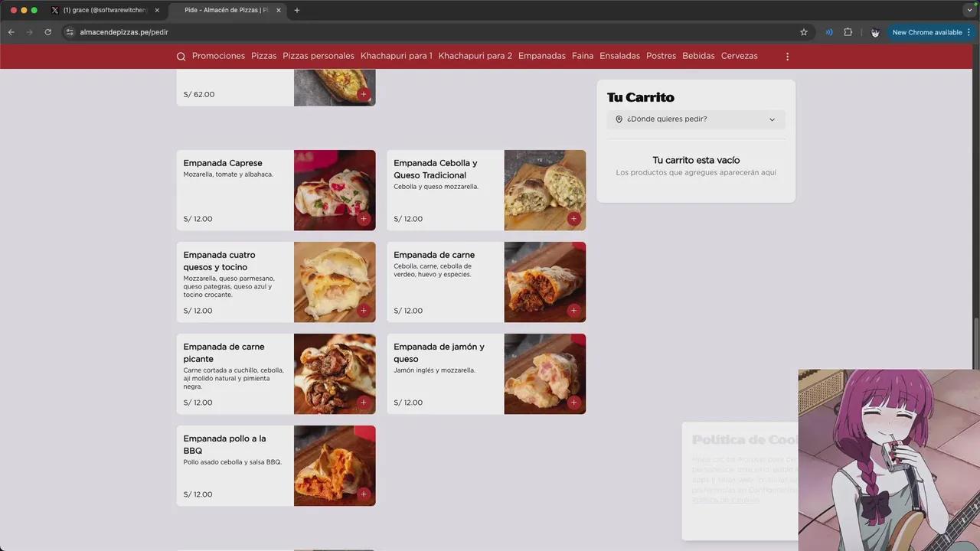Screen dimensions: 980x551
Task: Add Empanada Cebolla y Queso Tradicional
Action: [573, 219]
